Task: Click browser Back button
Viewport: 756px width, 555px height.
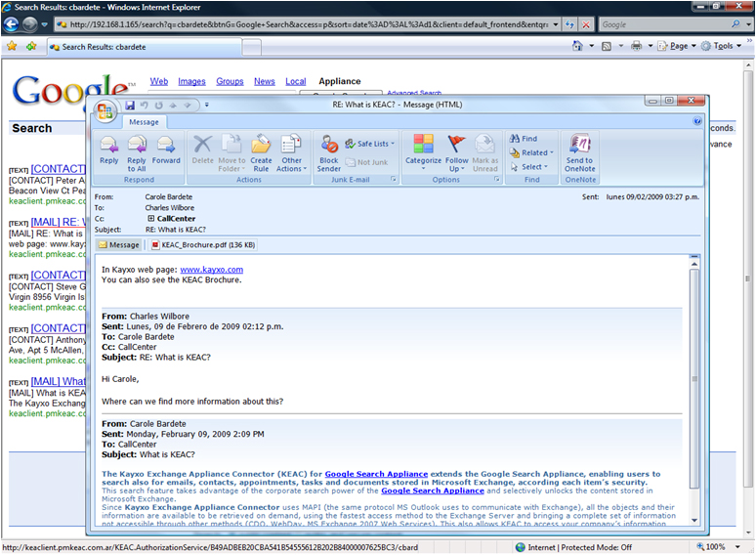Action: click(12, 24)
